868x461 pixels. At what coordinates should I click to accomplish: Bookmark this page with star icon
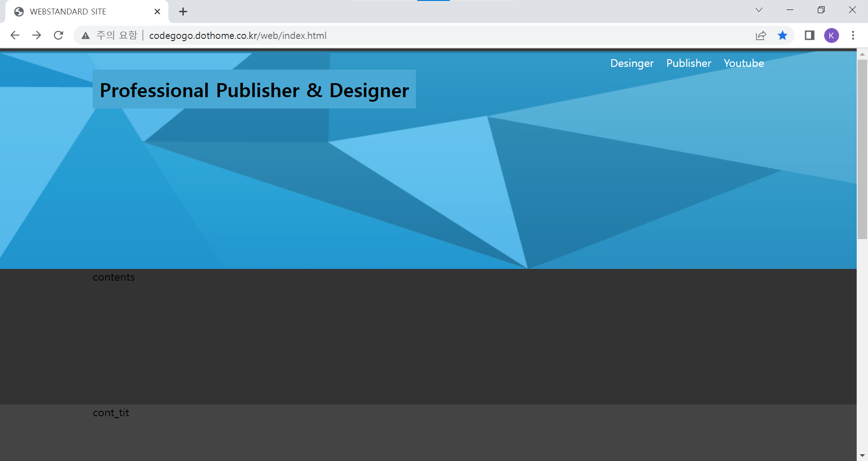(783, 35)
